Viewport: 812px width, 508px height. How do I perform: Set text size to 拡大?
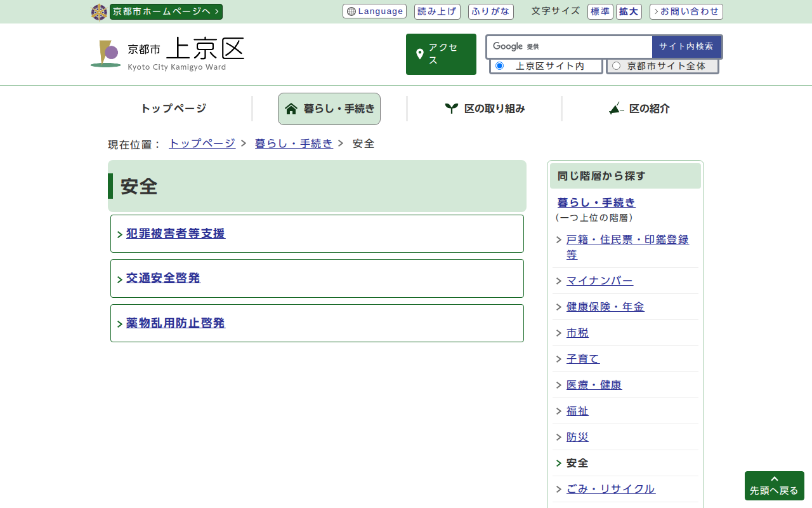pyautogui.click(x=629, y=11)
